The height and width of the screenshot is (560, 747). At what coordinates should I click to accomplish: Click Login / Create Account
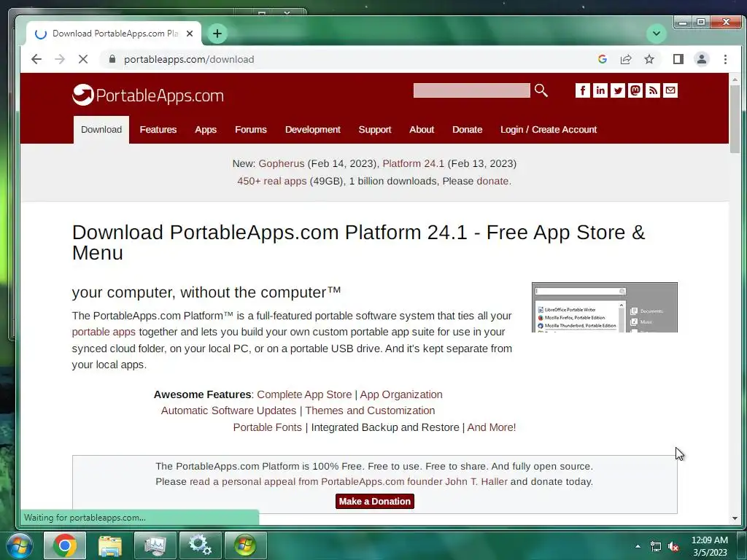(x=549, y=130)
